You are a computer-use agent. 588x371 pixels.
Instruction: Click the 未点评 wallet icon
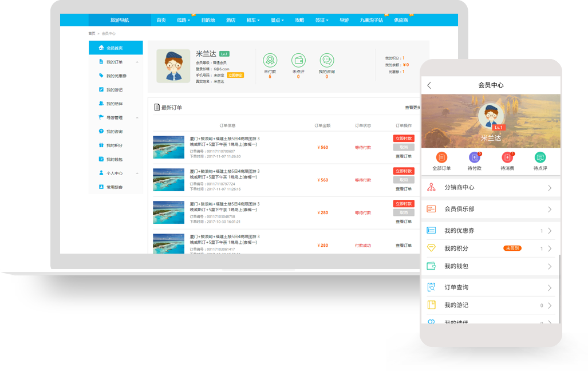point(298,60)
